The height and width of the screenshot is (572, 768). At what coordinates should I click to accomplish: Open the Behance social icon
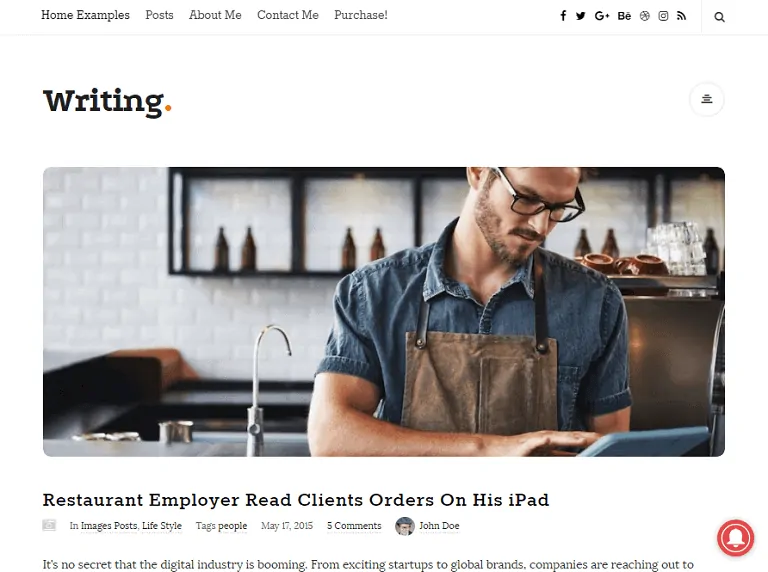pos(624,16)
